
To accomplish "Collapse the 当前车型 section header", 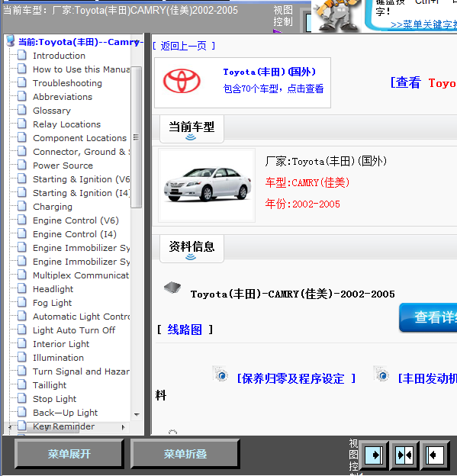I will [x=191, y=130].
